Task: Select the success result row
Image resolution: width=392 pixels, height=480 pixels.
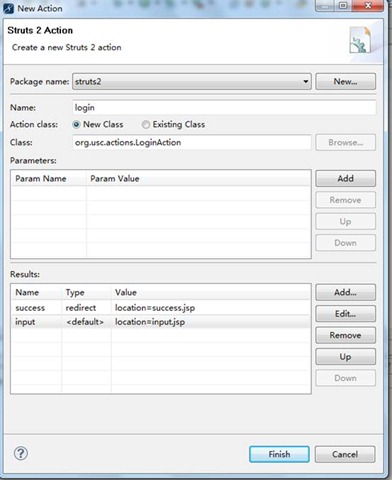Action: coord(161,308)
